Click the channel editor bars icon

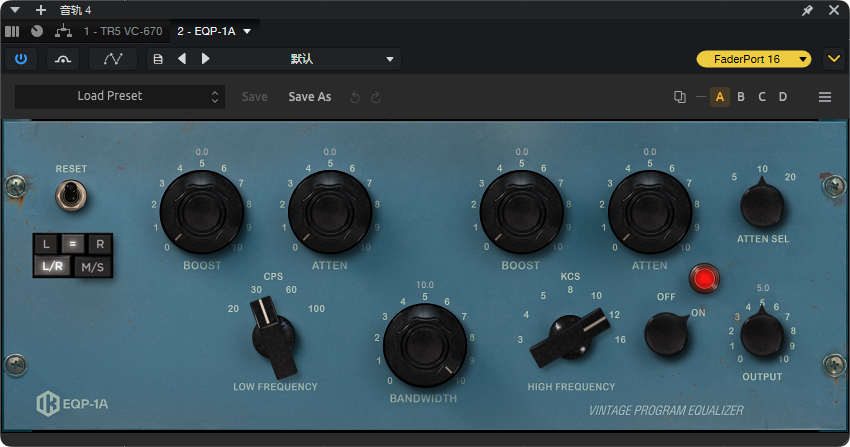(12, 31)
